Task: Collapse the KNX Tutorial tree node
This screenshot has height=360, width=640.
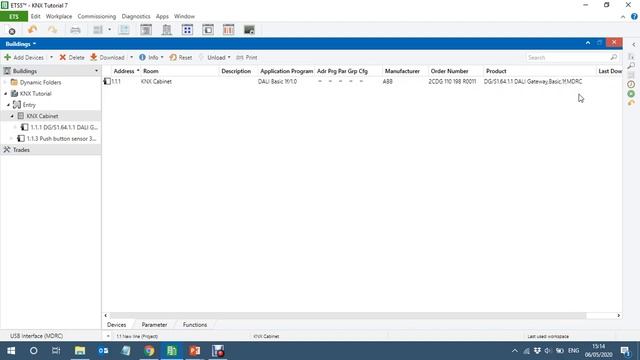Action: click(x=6, y=94)
